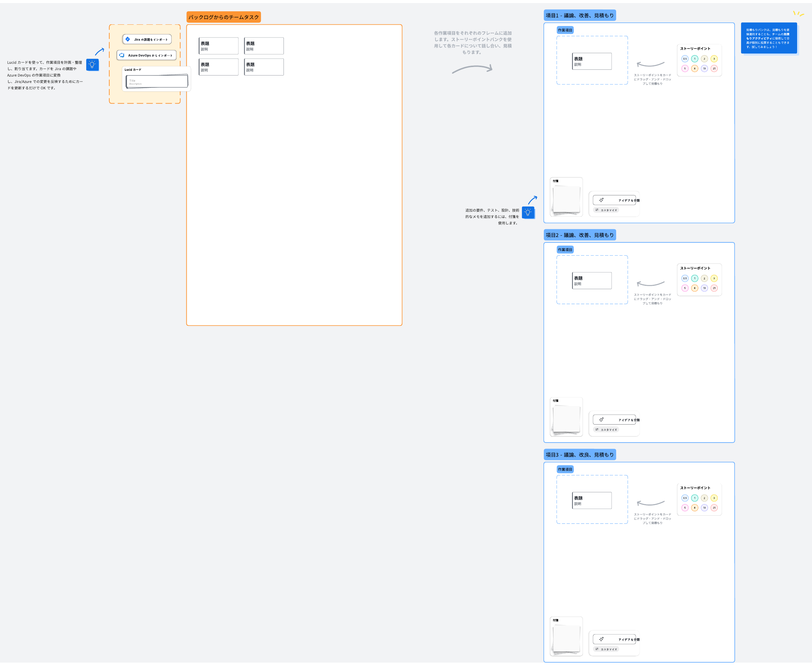Click the lightbulb icon next to the 付箋 instructions

point(528,213)
